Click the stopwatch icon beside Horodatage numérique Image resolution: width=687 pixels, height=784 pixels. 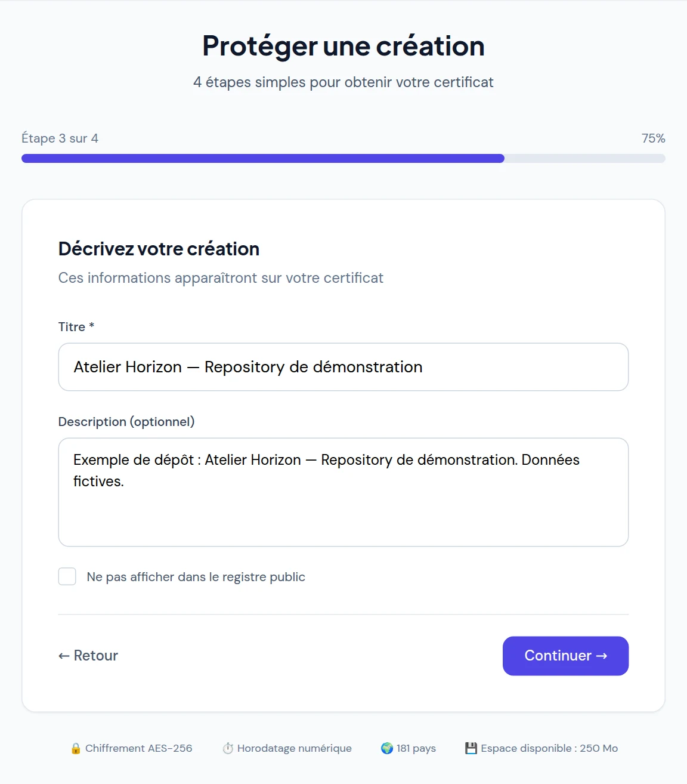(228, 748)
